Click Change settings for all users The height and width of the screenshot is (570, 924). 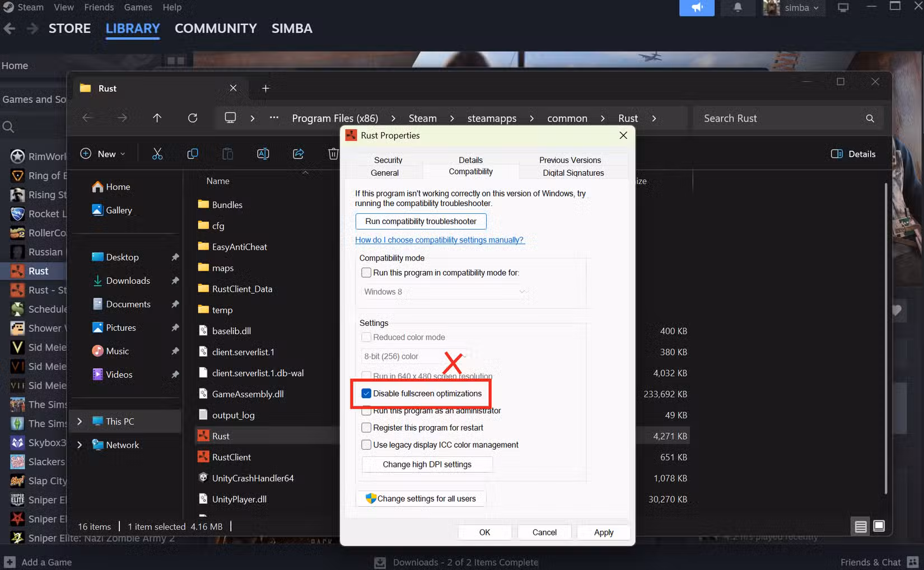click(x=421, y=498)
